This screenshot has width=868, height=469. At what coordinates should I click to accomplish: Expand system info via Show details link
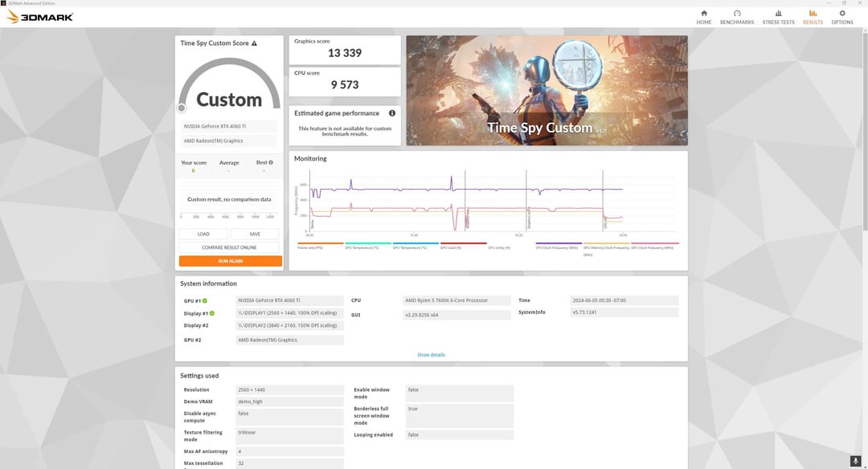[432, 355]
